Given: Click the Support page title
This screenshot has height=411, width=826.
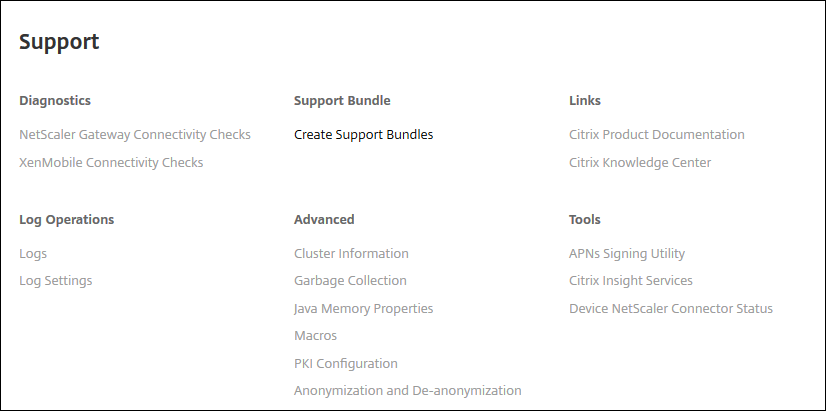Looking at the screenshot, I should pos(59,42).
